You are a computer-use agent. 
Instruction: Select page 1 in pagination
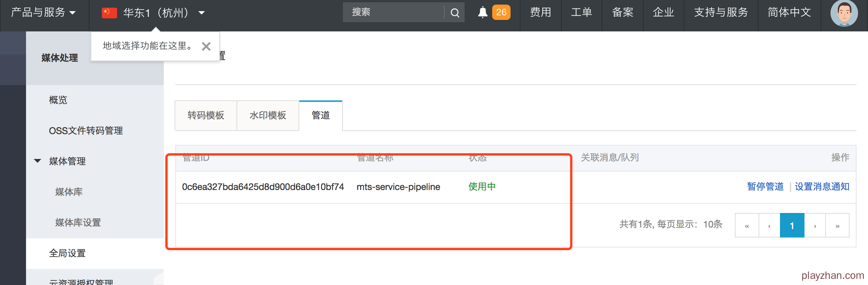(792, 226)
